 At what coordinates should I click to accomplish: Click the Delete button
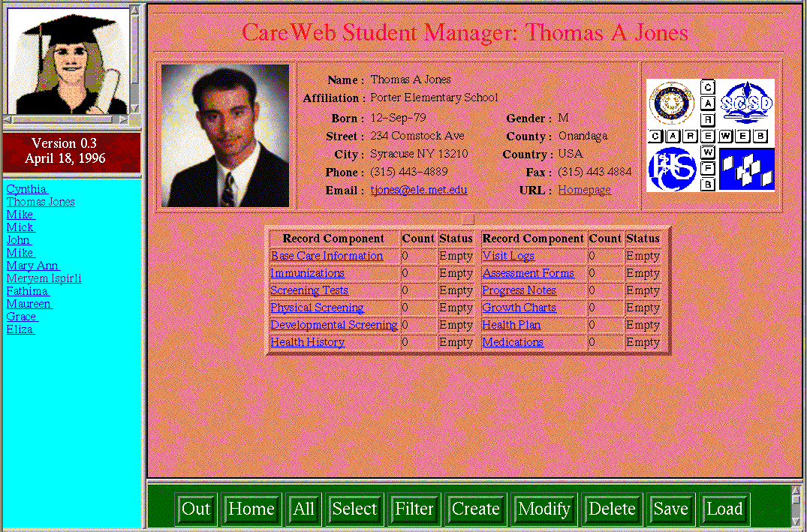click(x=612, y=508)
